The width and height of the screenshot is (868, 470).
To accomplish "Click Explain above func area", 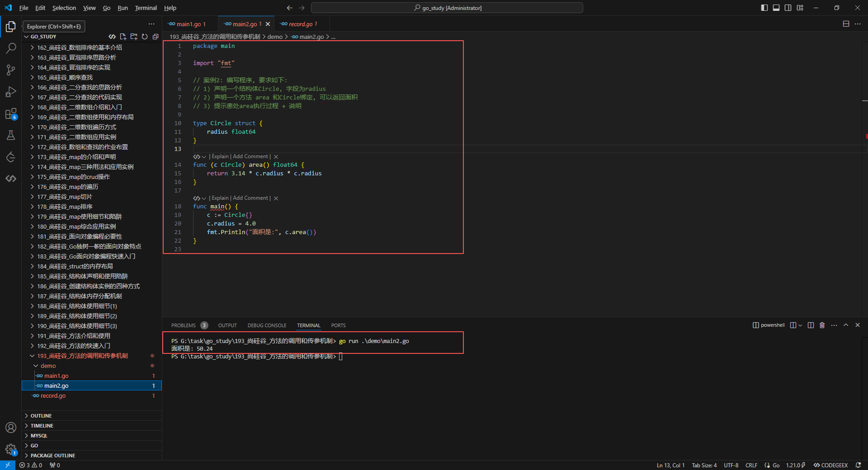I will click(x=220, y=157).
